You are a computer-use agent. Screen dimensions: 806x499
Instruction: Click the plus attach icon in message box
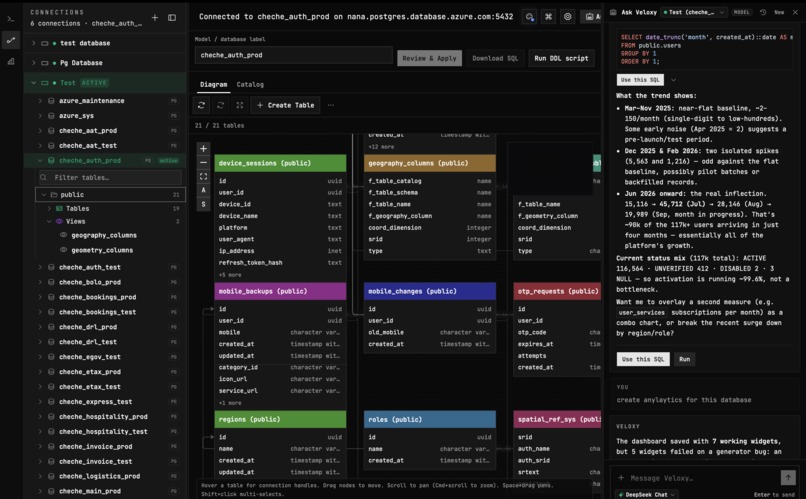621,478
